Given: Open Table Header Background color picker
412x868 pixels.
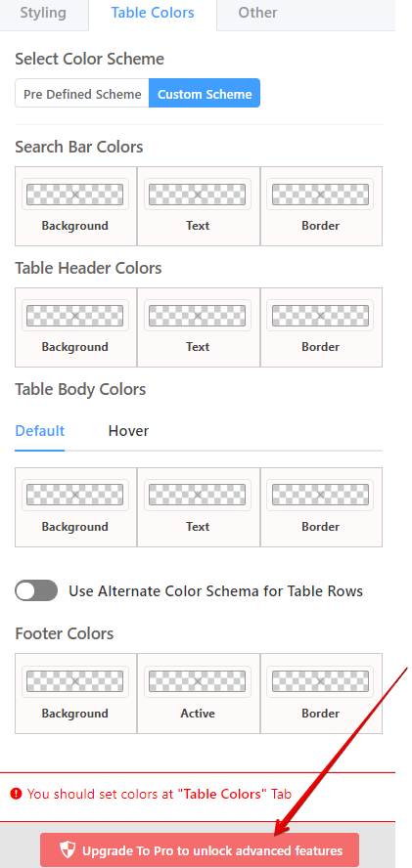Looking at the screenshot, I should pos(74,316).
